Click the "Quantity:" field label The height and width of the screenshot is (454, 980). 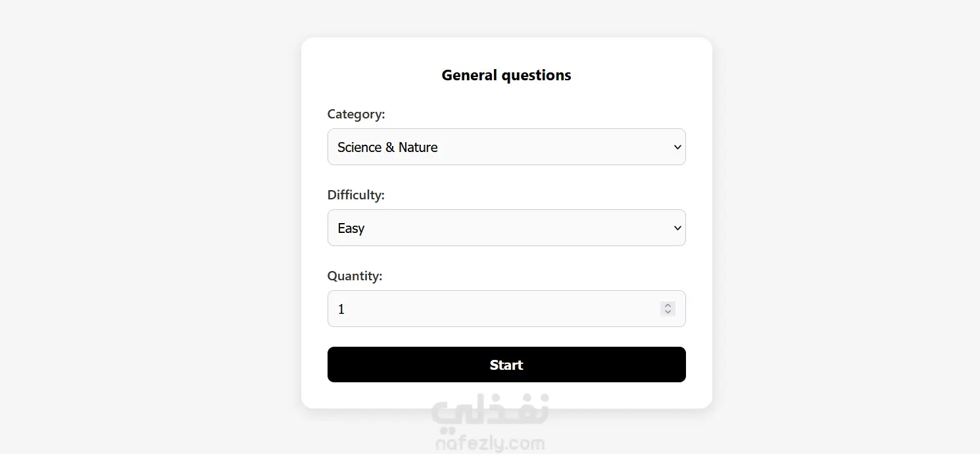[x=355, y=276]
